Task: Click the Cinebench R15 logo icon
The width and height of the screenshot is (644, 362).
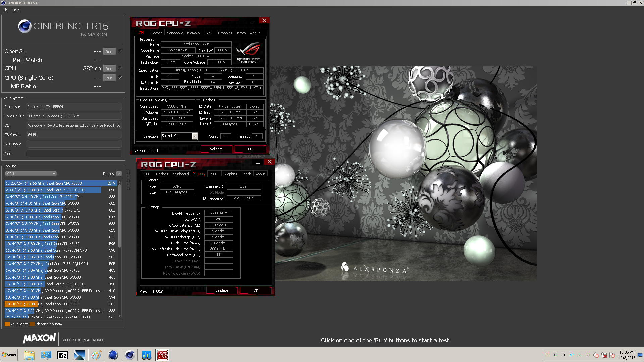Action: point(24,26)
